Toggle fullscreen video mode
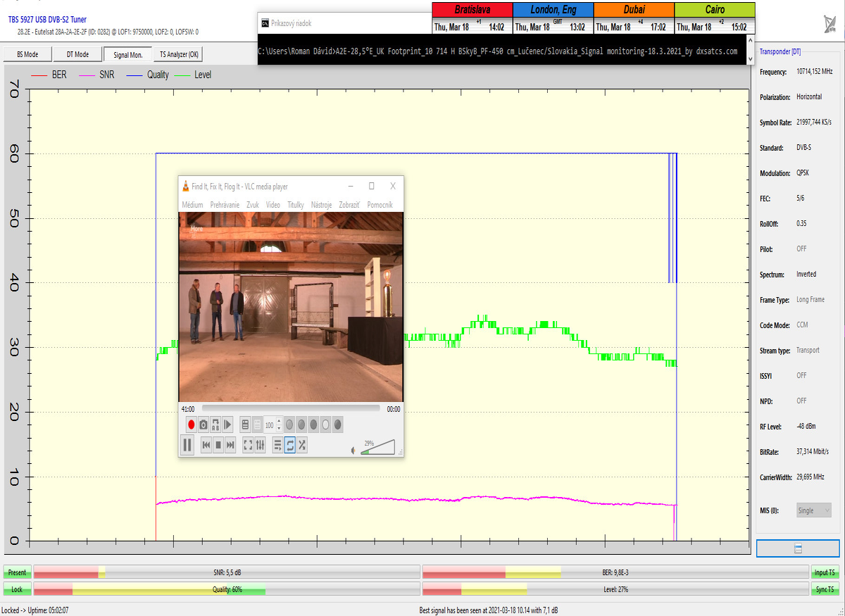The width and height of the screenshot is (845, 616). coord(248,445)
